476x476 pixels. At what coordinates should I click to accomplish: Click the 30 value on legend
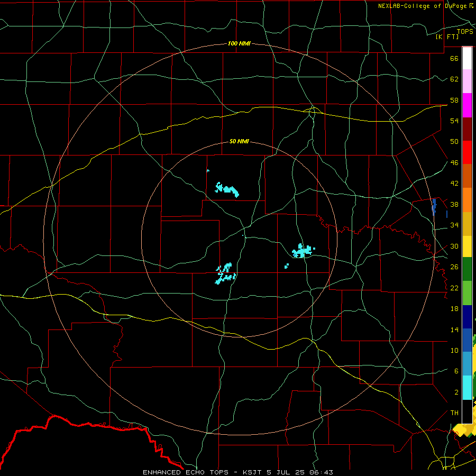pos(454,246)
